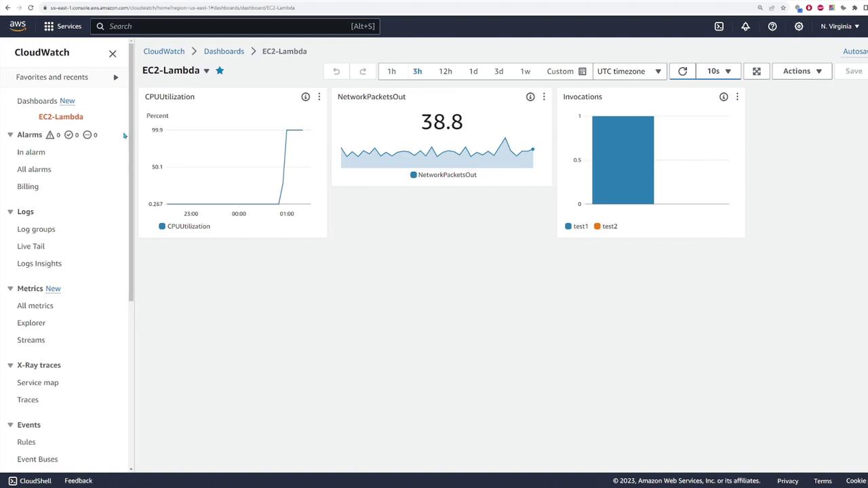Open Log groups in the sidebar

pyautogui.click(x=36, y=229)
